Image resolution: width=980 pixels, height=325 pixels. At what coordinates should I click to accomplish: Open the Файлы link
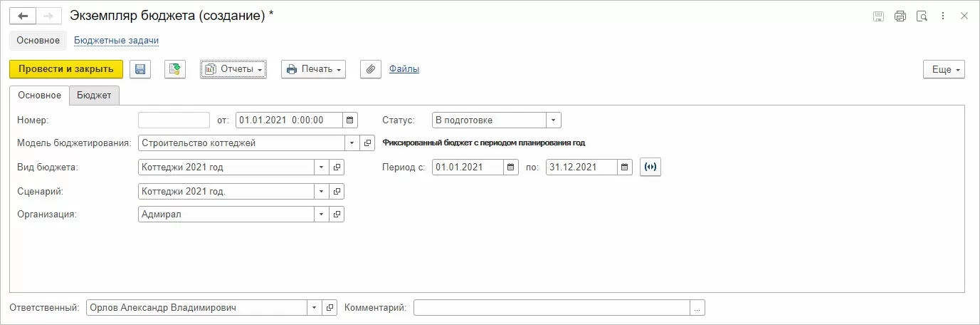[404, 69]
